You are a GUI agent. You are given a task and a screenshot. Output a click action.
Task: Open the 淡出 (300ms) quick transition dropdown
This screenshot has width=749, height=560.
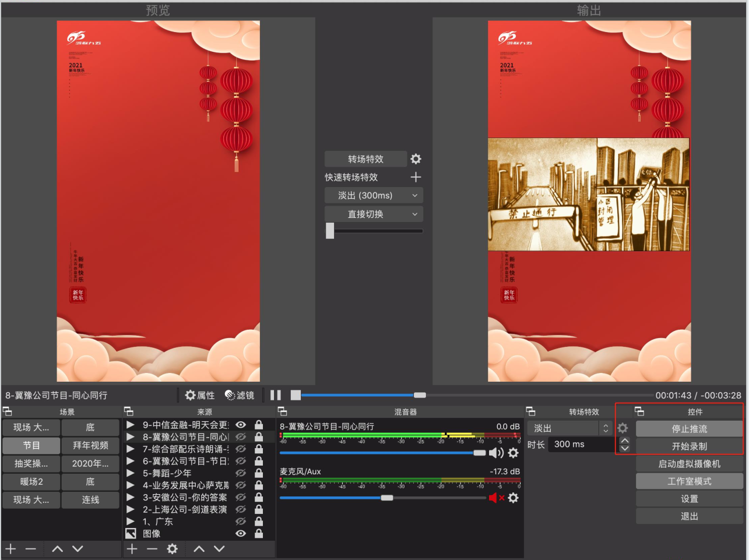pyautogui.click(x=374, y=195)
